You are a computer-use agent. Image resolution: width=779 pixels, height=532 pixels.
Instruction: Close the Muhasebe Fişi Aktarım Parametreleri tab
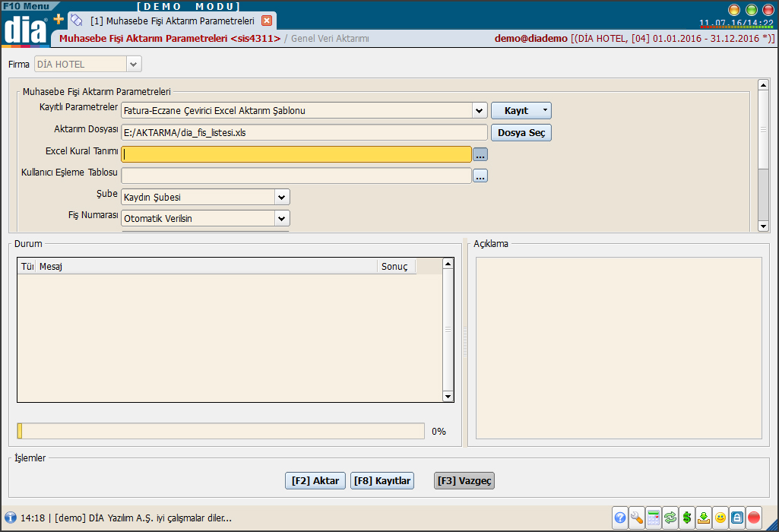click(x=267, y=21)
